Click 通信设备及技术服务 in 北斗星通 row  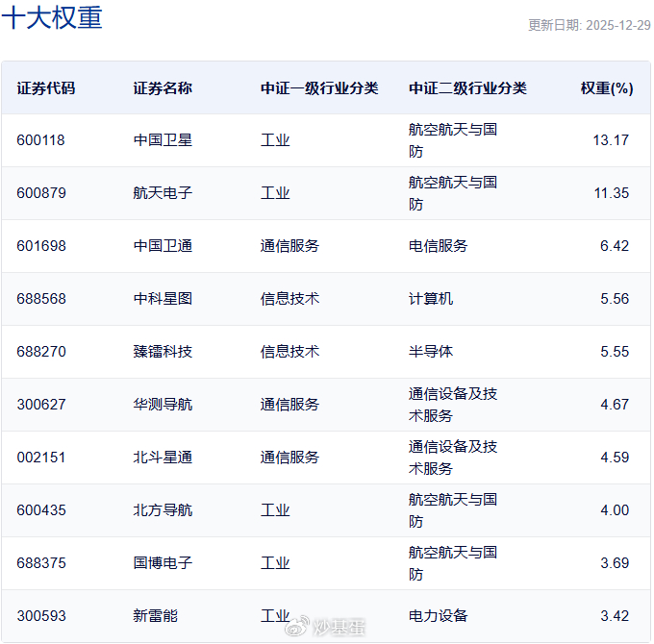coord(453,458)
